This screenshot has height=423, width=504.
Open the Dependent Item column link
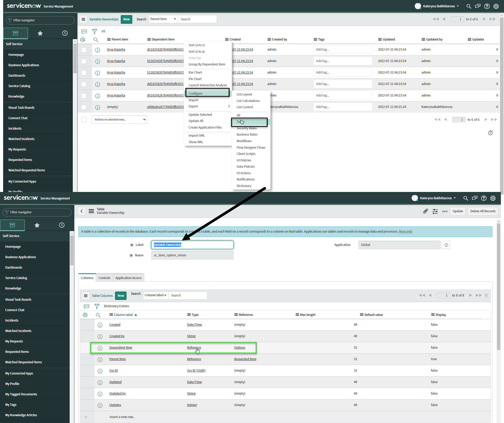(x=121, y=348)
